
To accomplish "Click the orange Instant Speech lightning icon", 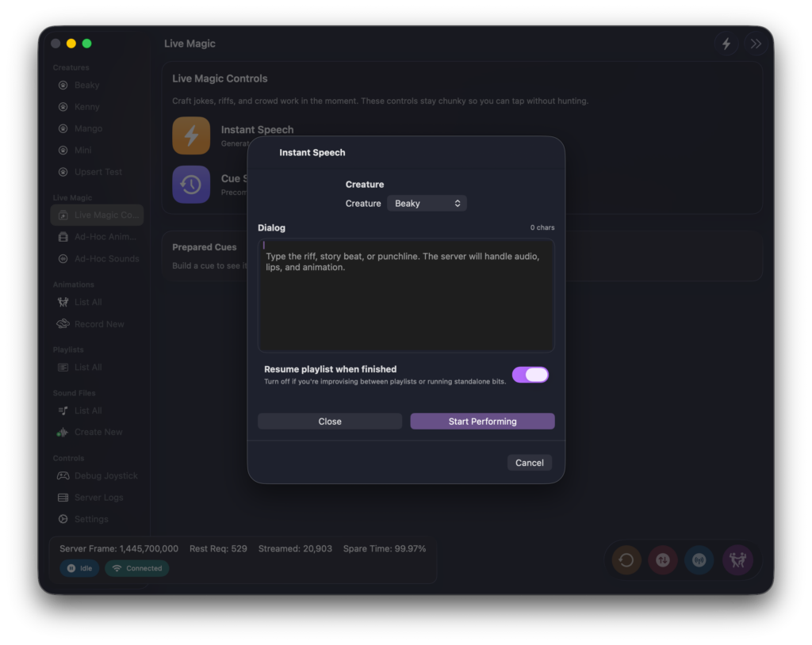I will tap(191, 135).
